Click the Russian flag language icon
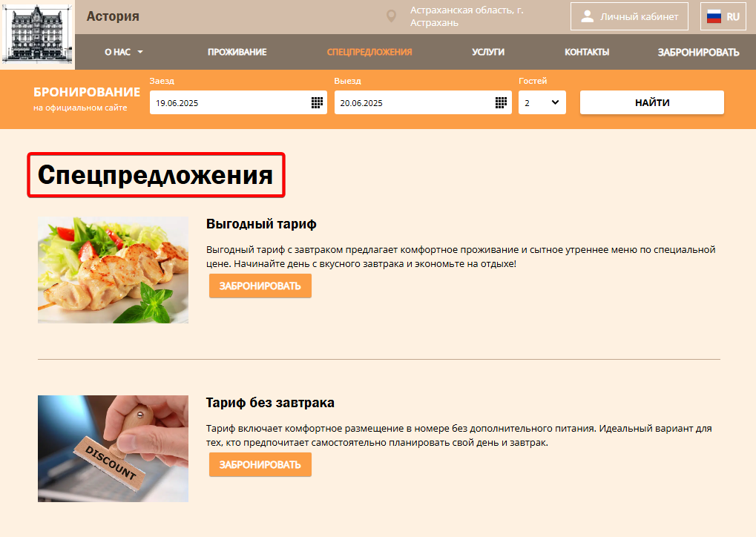Screen dimensions: 756x537 click(714, 17)
